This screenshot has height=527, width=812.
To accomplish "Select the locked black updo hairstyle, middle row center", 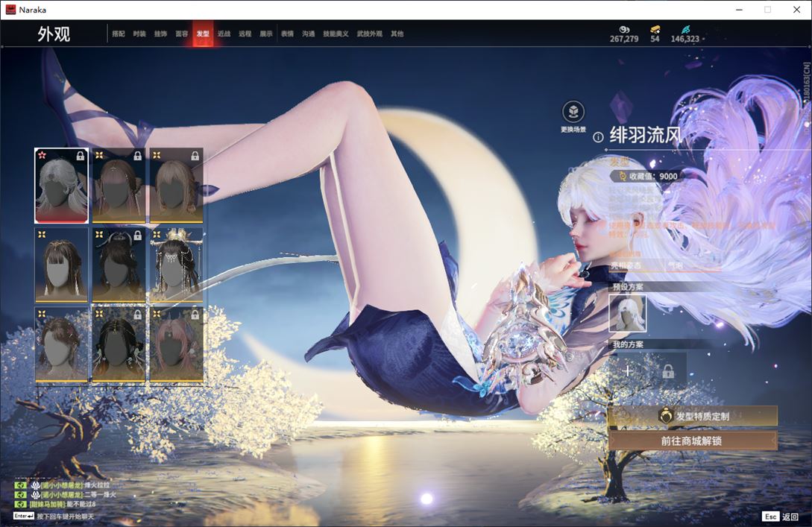I will click(x=119, y=265).
